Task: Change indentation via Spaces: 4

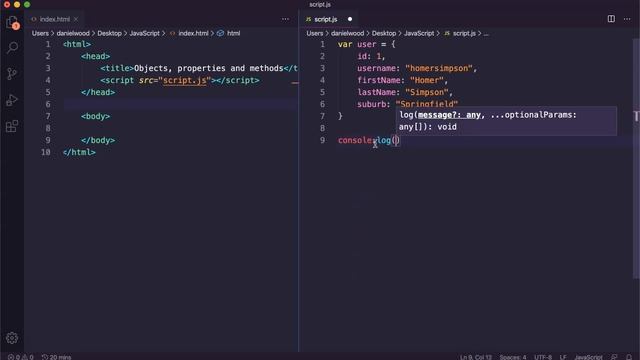Action: click(x=513, y=357)
